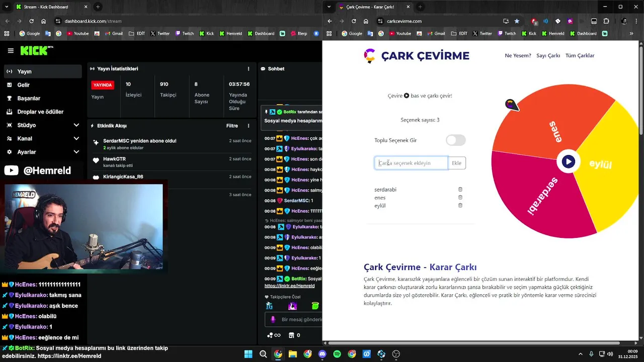644x362 pixels.
Task: Click the vertical scrollbar of the Çark page
Action: (x=641, y=90)
